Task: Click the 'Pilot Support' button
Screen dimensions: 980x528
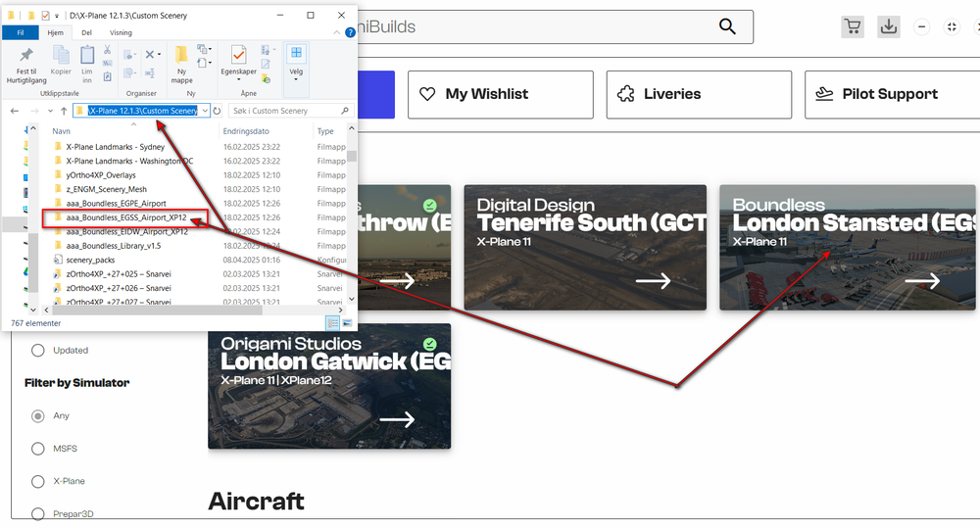Action: [x=890, y=94]
